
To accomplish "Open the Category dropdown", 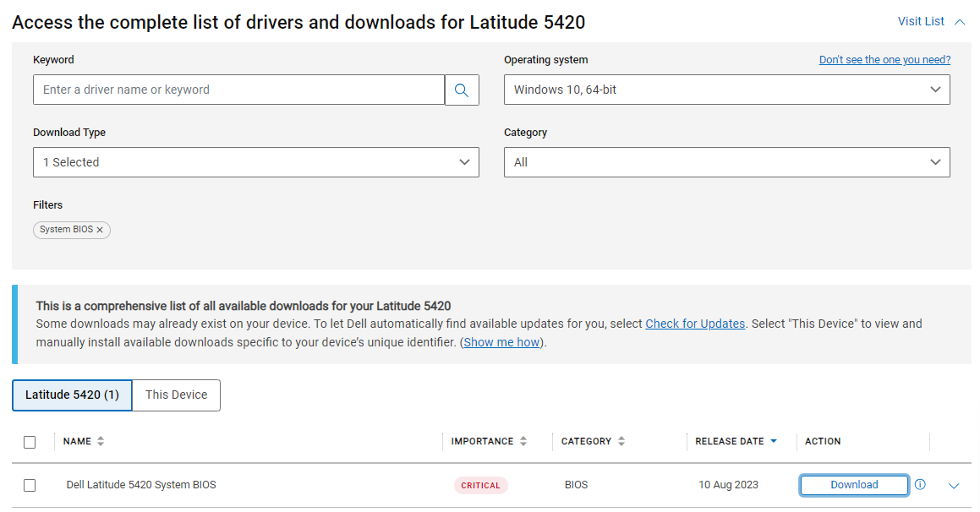I will point(727,162).
